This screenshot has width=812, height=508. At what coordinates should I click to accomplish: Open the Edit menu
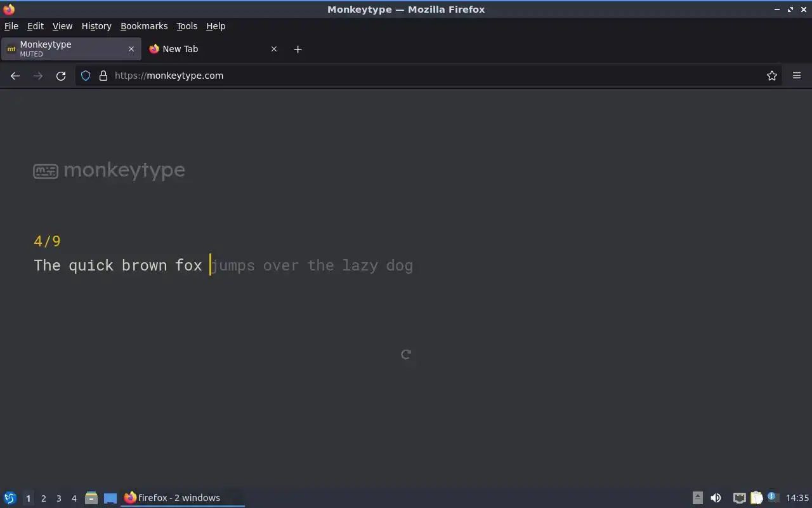36,26
